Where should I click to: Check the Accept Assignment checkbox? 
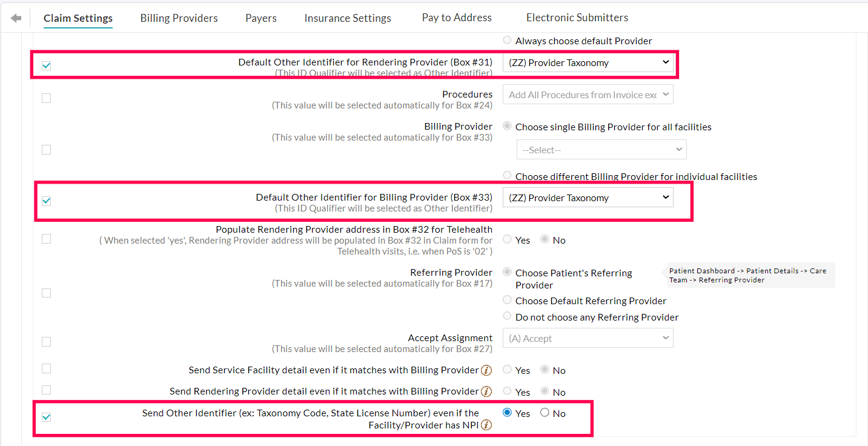(x=46, y=342)
